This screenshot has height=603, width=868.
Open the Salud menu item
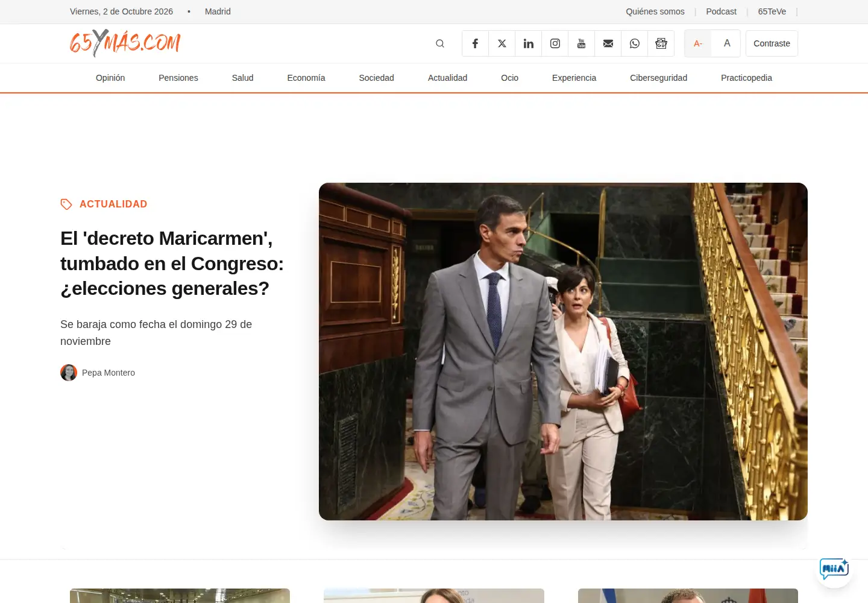242,78
